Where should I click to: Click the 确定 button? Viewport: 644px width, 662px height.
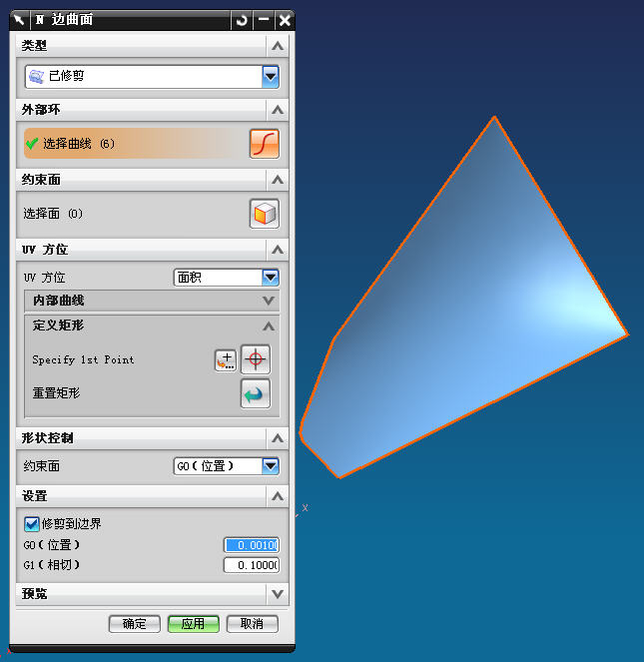135,624
